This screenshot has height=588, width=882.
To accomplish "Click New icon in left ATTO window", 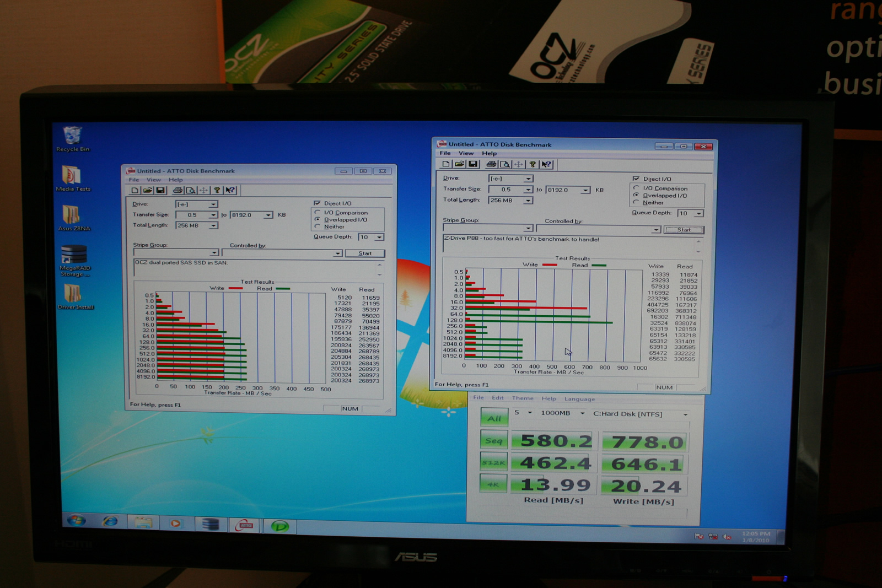I will [x=135, y=190].
